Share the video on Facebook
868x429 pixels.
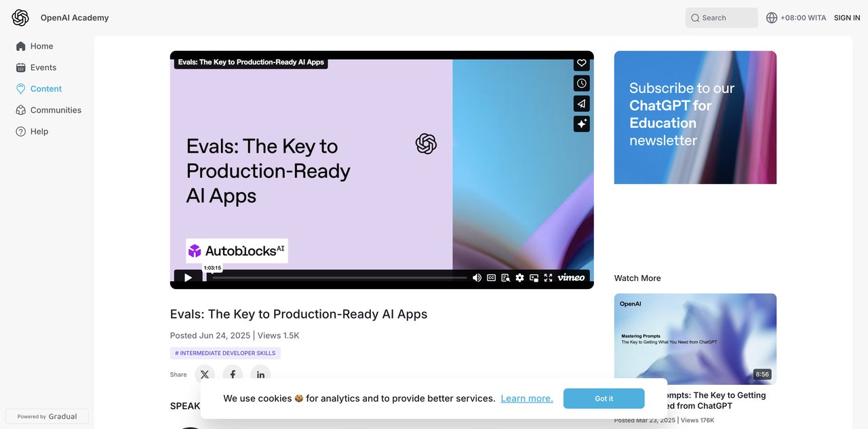[233, 374]
